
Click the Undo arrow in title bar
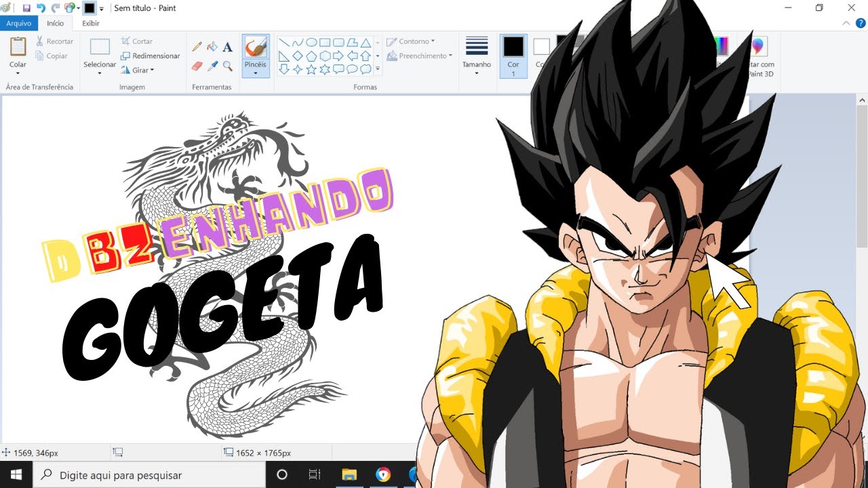(x=41, y=8)
